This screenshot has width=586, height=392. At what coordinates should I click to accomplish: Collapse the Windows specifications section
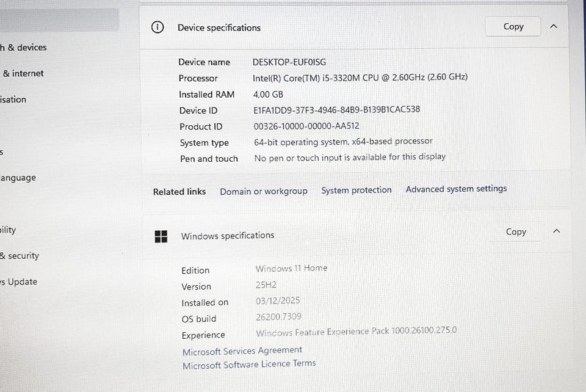tap(557, 231)
